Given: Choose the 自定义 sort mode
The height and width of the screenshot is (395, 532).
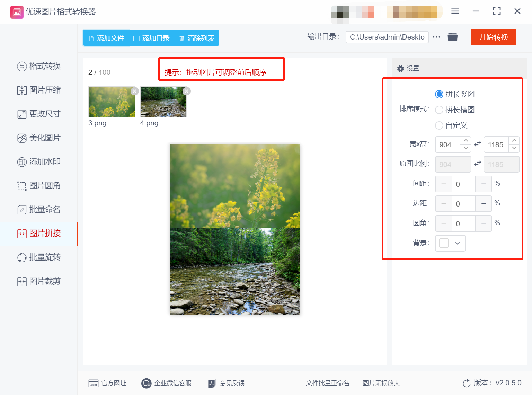Looking at the screenshot, I should (439, 125).
